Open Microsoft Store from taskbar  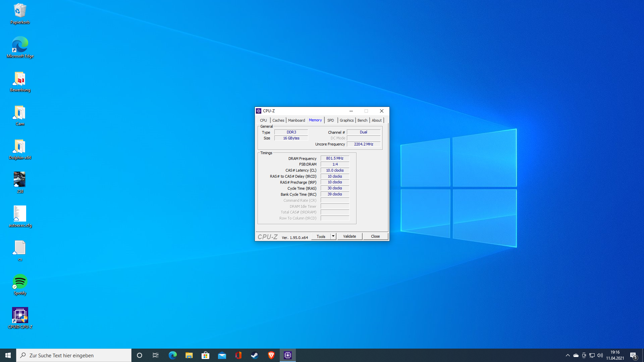tap(205, 355)
